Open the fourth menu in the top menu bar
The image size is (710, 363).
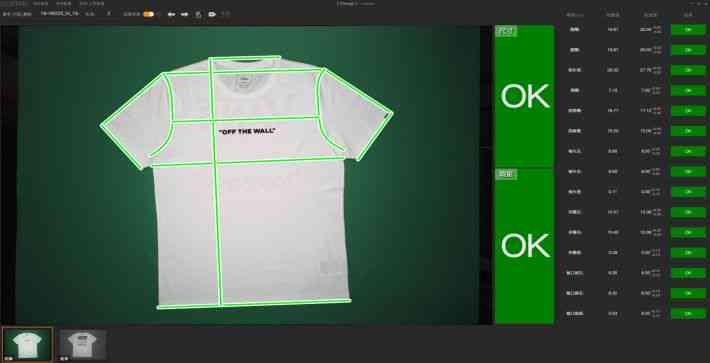(x=92, y=4)
